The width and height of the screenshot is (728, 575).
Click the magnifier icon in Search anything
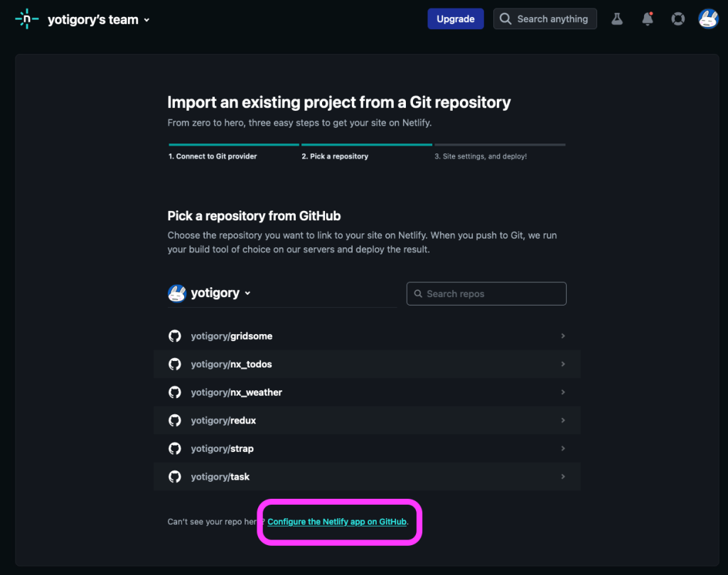505,19
